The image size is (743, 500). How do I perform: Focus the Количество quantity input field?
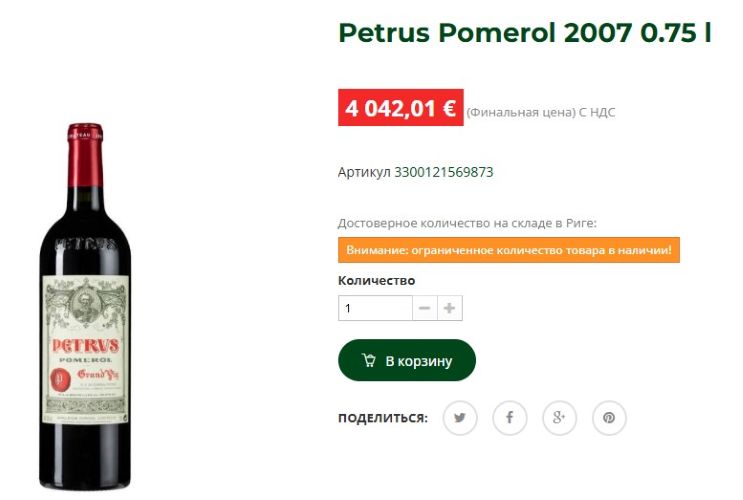click(375, 308)
